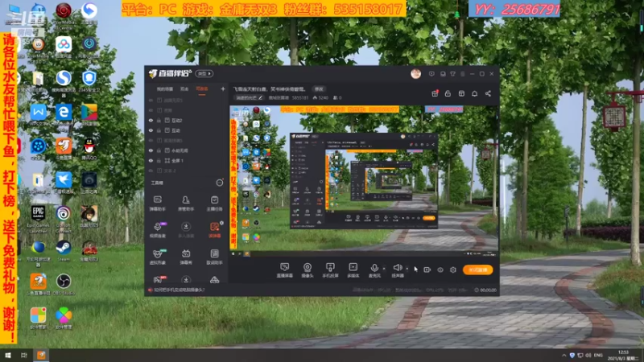644x362 pixels.
Task: Hide the 全屏 1 source
Action: point(151,160)
